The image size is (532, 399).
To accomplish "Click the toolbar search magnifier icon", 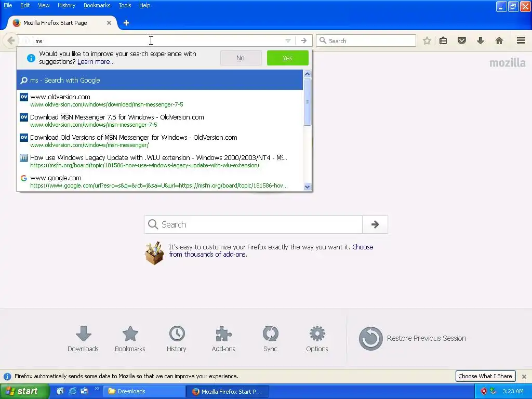I will point(323,41).
